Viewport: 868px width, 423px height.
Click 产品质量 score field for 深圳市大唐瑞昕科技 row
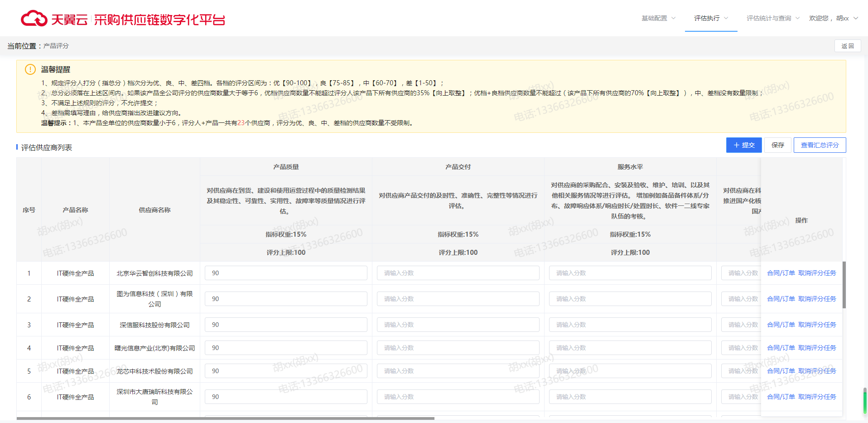pyautogui.click(x=286, y=397)
